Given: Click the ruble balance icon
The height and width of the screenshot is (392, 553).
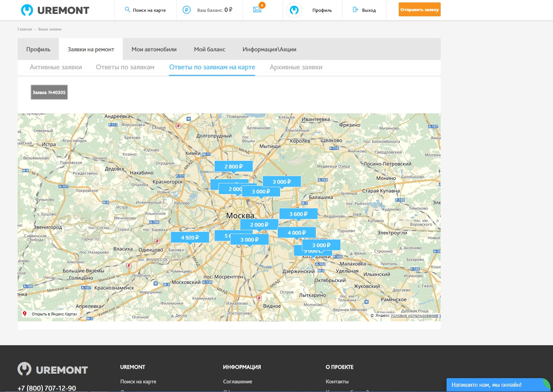Looking at the screenshot, I should (187, 10).
